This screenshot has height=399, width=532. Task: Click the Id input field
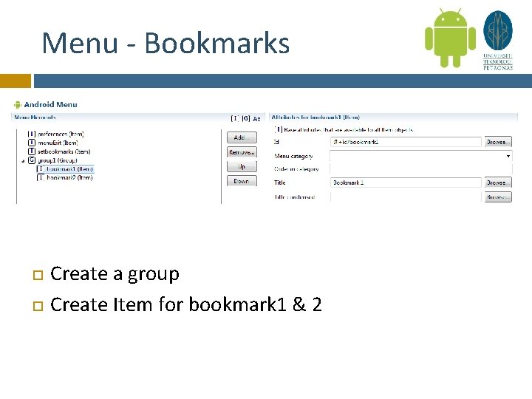pyautogui.click(x=406, y=142)
